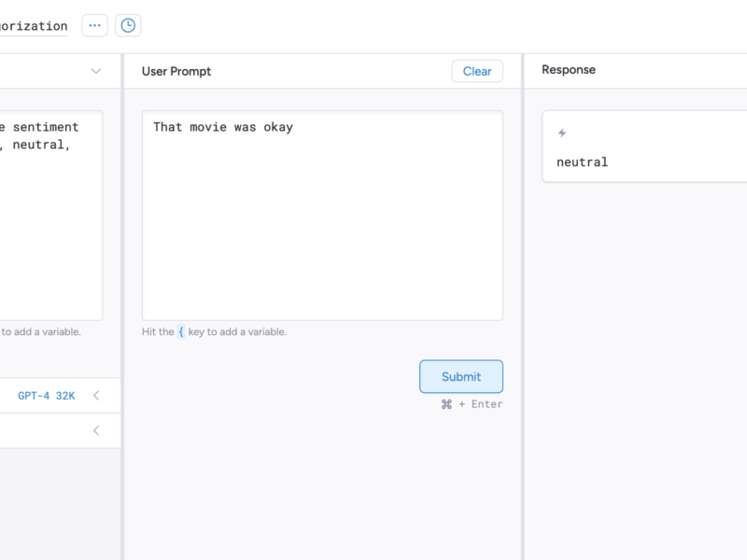The image size is (747, 560).
Task: Edit the prompt title field at top
Action: point(34,26)
